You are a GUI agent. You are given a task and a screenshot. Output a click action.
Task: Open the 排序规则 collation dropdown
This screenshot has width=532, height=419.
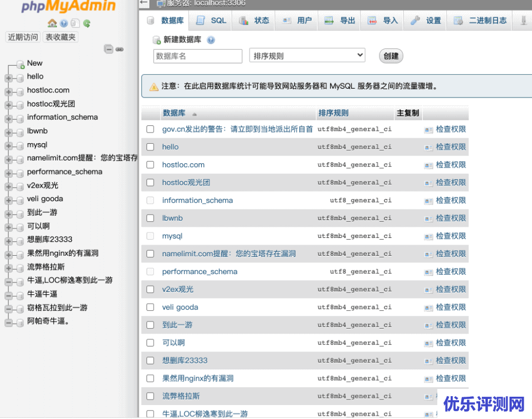point(307,55)
